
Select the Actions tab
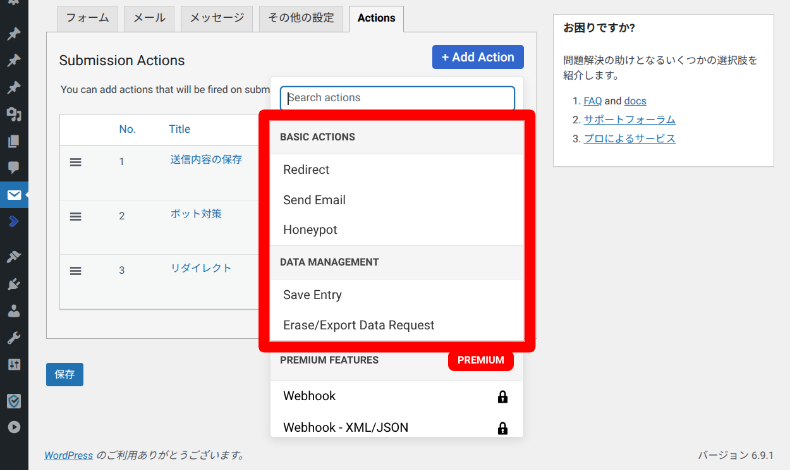(x=376, y=19)
